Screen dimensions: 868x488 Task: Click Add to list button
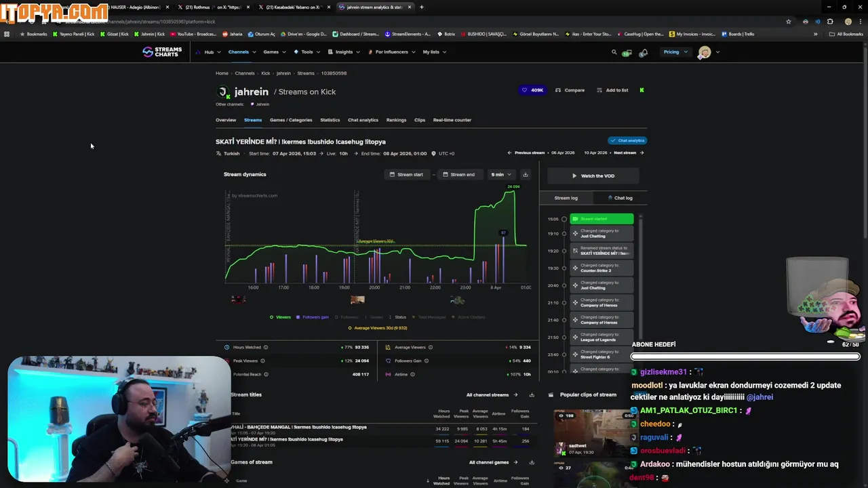(x=612, y=90)
